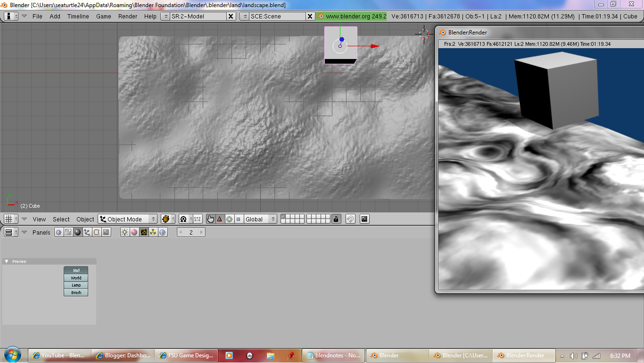
Task: Click the Brush button in Preview panel
Action: pyautogui.click(x=76, y=293)
